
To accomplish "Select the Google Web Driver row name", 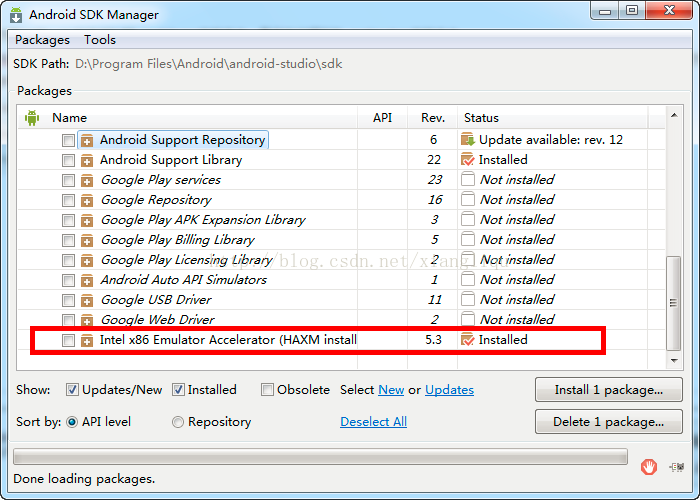I will click(157, 320).
